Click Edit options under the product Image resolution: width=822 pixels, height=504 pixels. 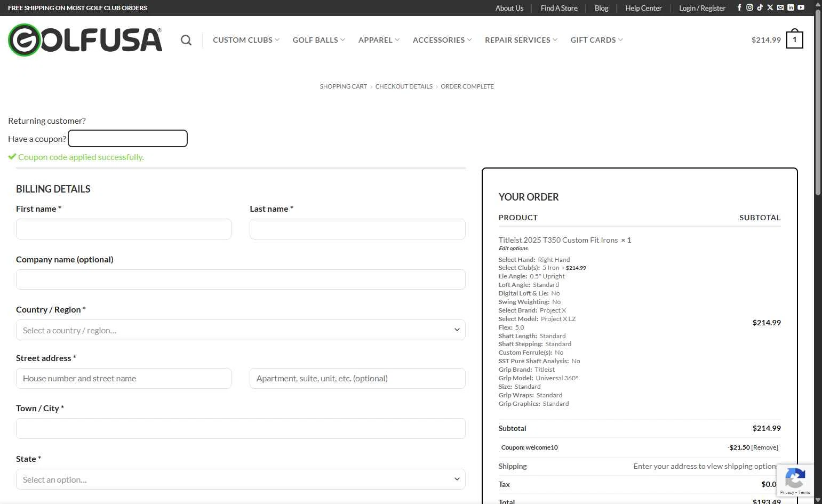(513, 249)
